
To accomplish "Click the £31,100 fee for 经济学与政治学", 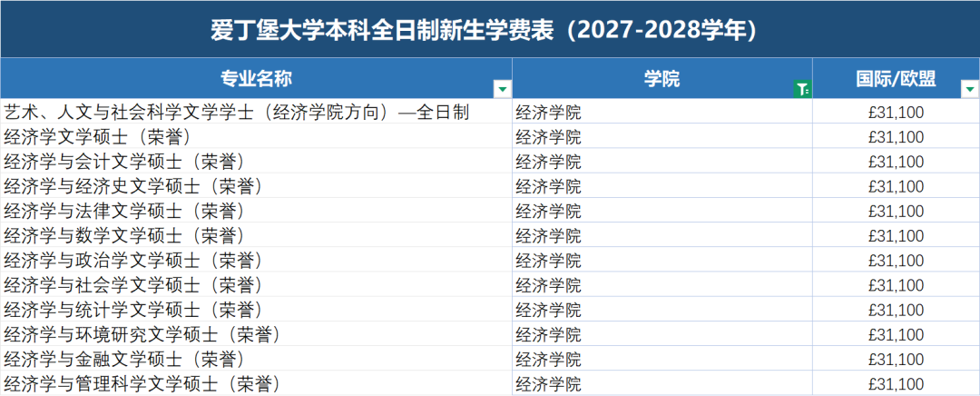I will click(x=897, y=261).
